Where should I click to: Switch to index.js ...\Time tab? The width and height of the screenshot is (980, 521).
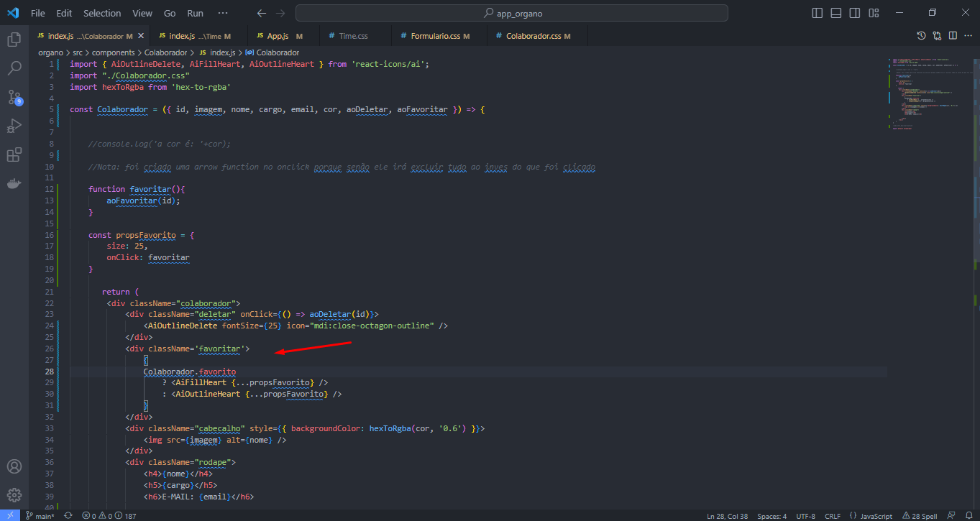click(x=198, y=36)
